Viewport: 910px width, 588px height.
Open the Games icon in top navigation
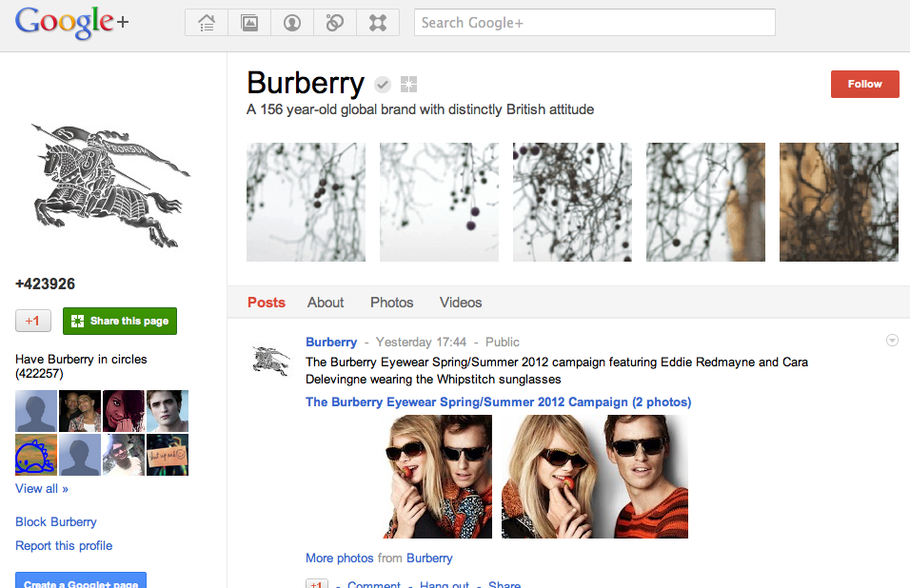point(378,23)
